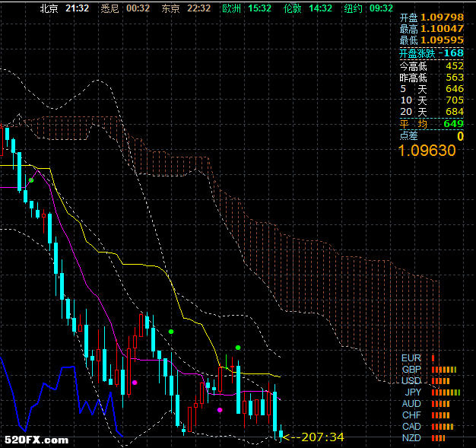Screen dimensions: 476x448
Task: Click the 伦敦 clock label
Action: point(292,8)
